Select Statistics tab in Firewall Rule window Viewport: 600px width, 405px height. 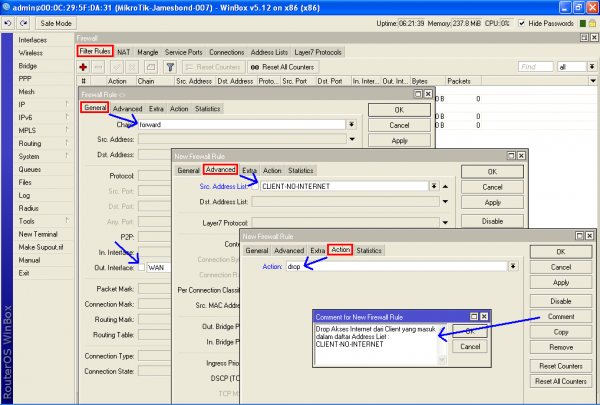207,109
